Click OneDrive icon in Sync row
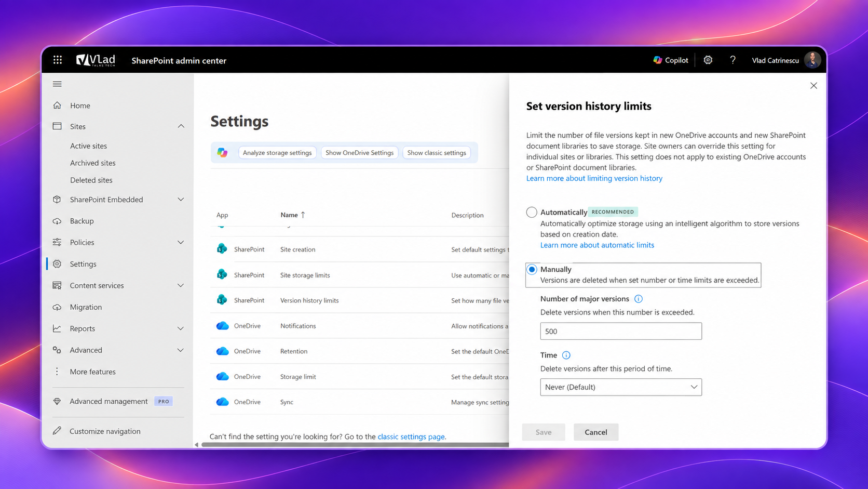 222,402
